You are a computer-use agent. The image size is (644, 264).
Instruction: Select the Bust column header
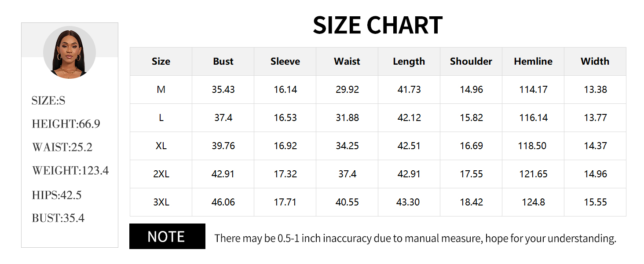point(223,62)
